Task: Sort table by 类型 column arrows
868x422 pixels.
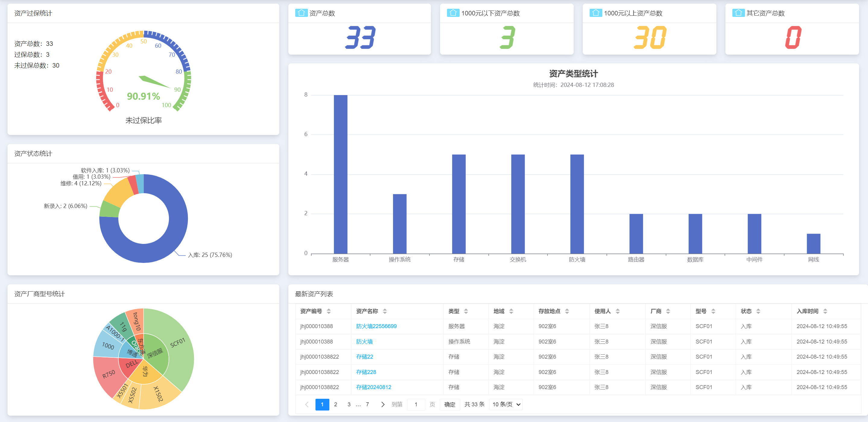Action: point(466,311)
